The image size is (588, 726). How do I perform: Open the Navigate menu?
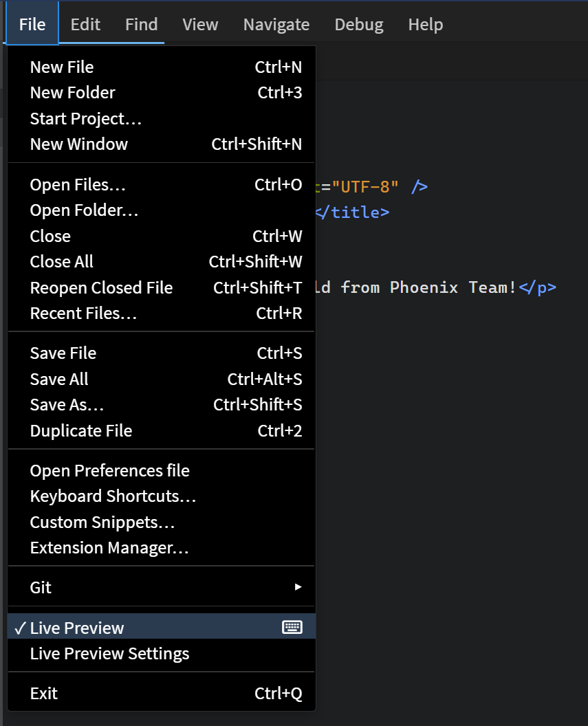click(x=276, y=23)
